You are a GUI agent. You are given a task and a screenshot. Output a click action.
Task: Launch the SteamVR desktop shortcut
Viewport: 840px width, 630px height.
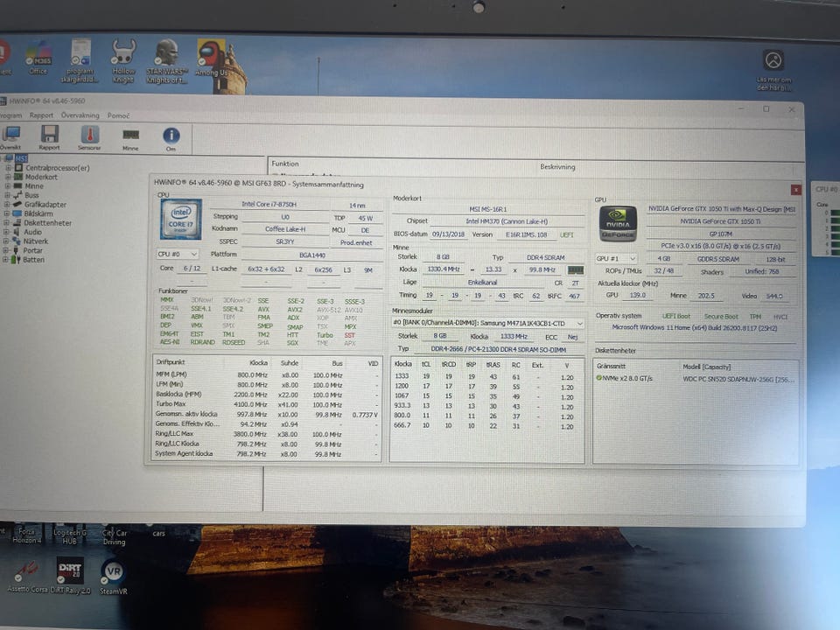click(x=112, y=572)
